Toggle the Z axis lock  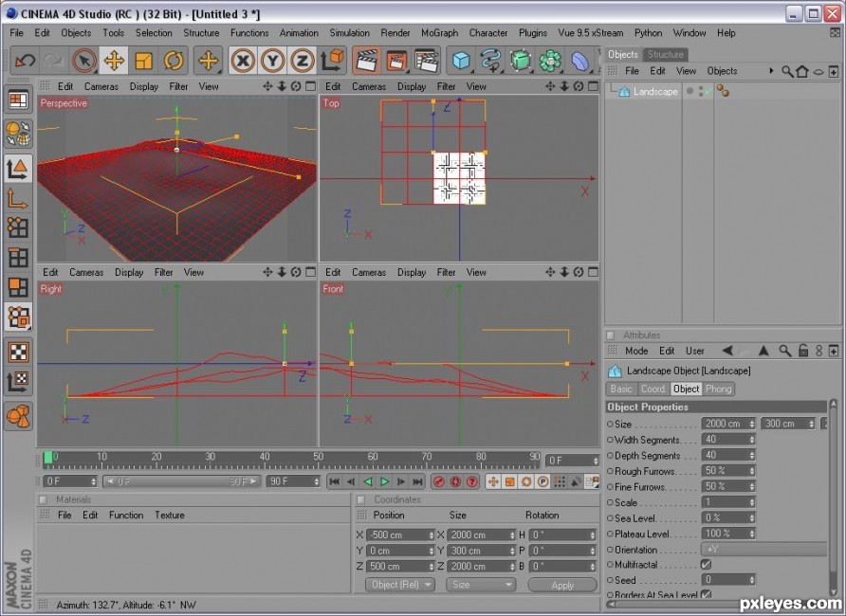coord(303,61)
